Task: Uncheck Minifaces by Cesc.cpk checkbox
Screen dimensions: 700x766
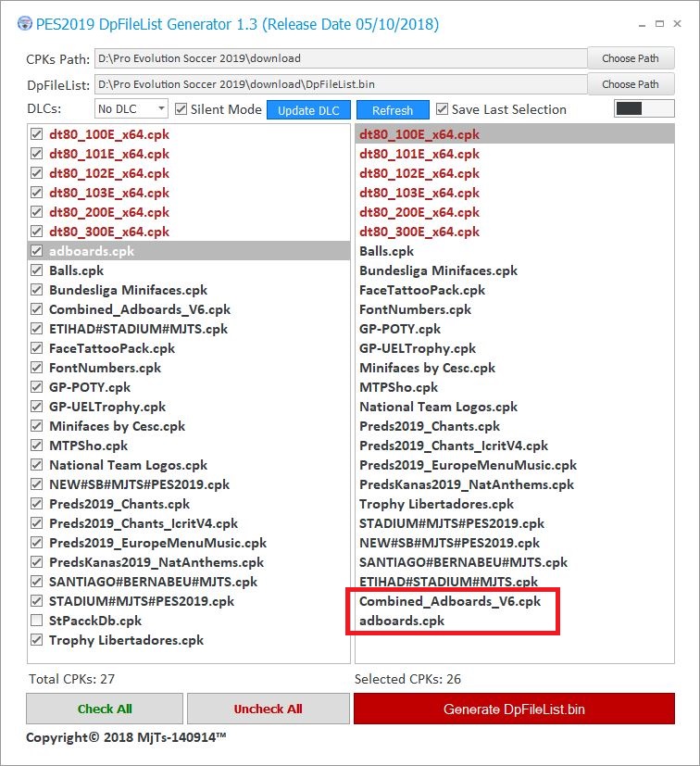Action: point(37,426)
